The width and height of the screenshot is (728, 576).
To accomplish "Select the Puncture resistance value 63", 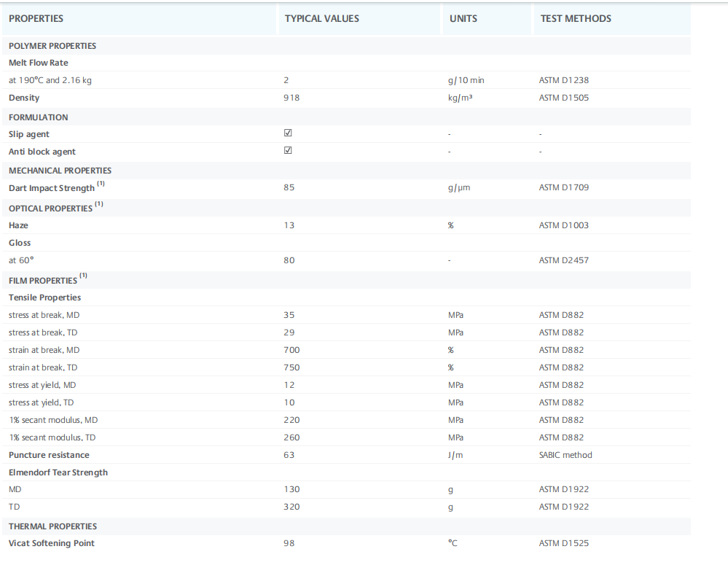I will (289, 455).
